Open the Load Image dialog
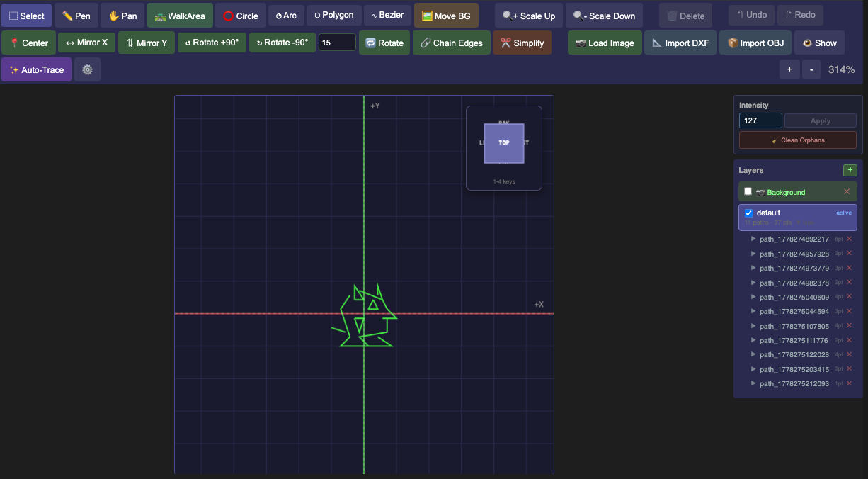The width and height of the screenshot is (868, 479). click(605, 43)
